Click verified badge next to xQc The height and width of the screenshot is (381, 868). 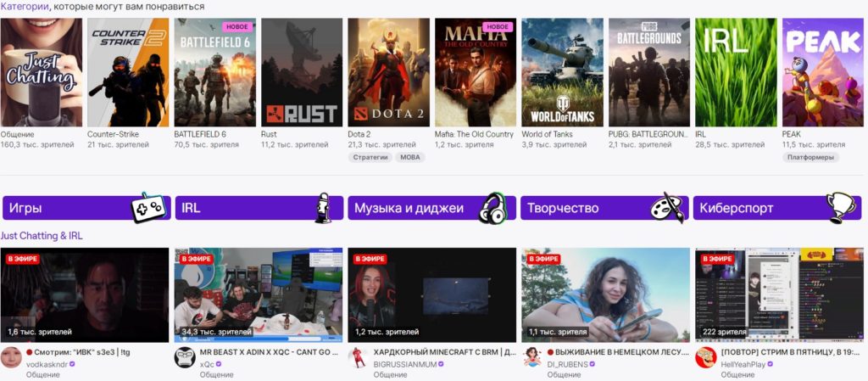[219, 364]
